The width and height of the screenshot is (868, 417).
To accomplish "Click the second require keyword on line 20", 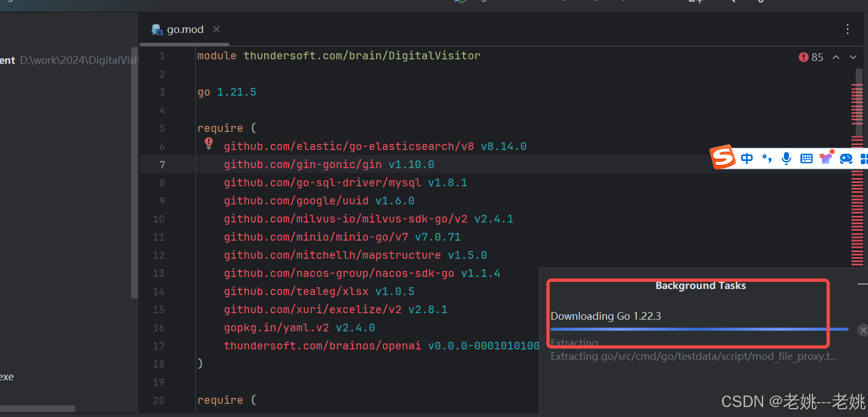I will [x=220, y=400].
